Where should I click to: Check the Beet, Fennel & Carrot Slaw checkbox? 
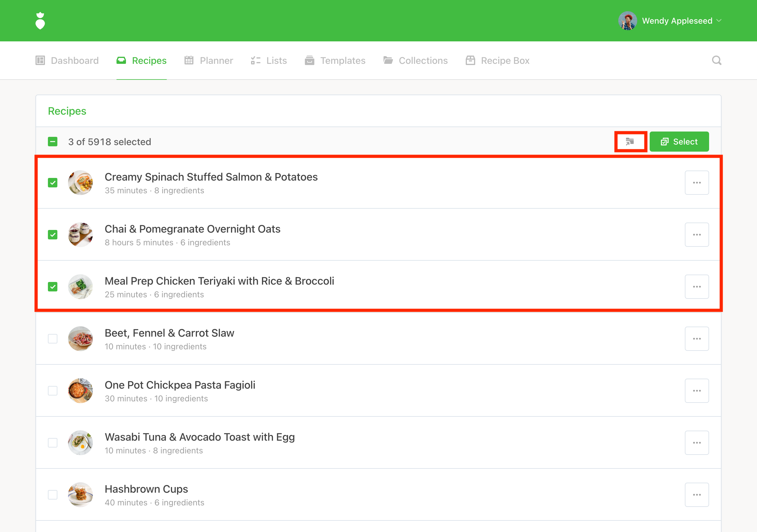53,338
